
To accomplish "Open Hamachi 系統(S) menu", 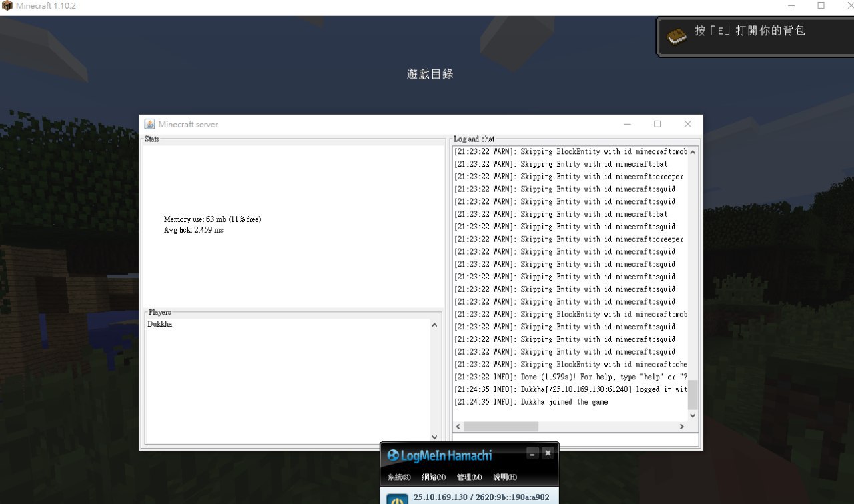I will tap(399, 477).
